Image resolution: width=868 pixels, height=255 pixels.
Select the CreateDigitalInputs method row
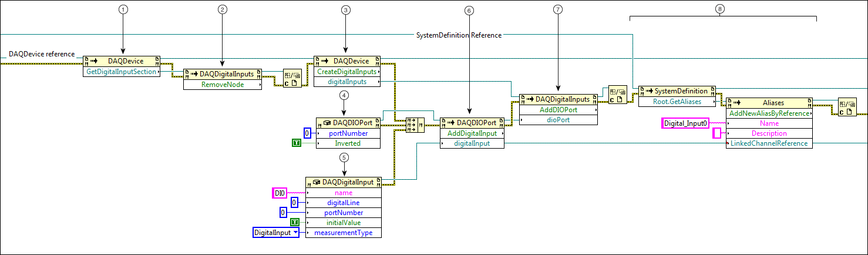(347, 72)
